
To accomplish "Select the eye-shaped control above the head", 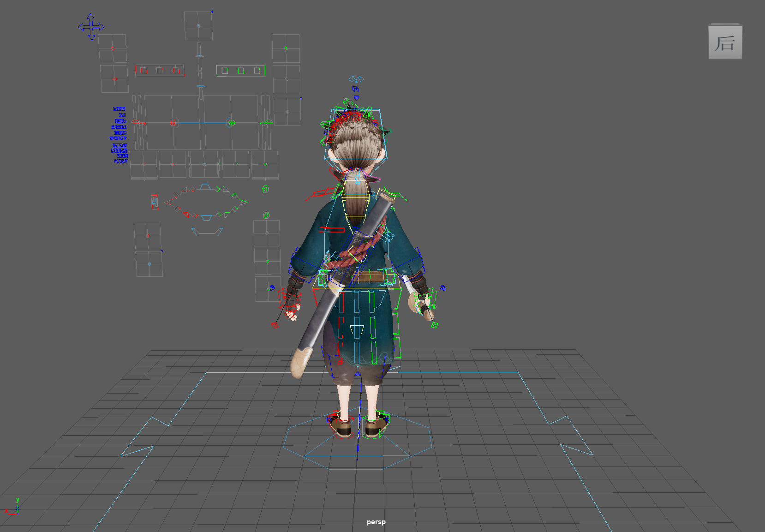I will (x=356, y=79).
